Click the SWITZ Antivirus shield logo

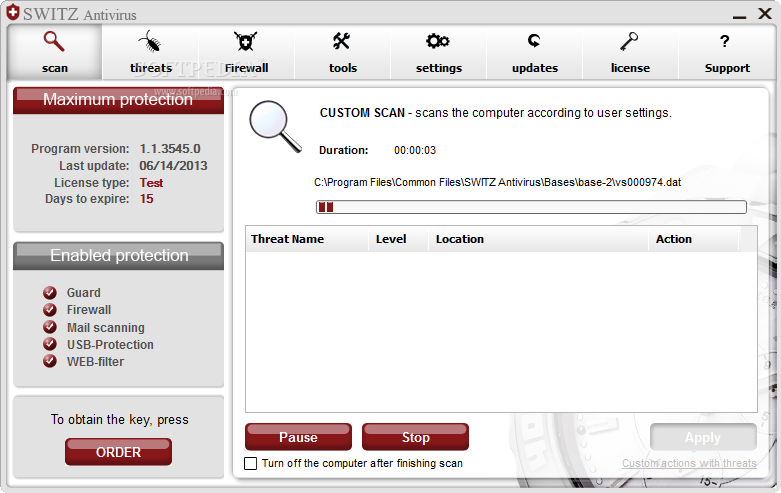click(13, 12)
